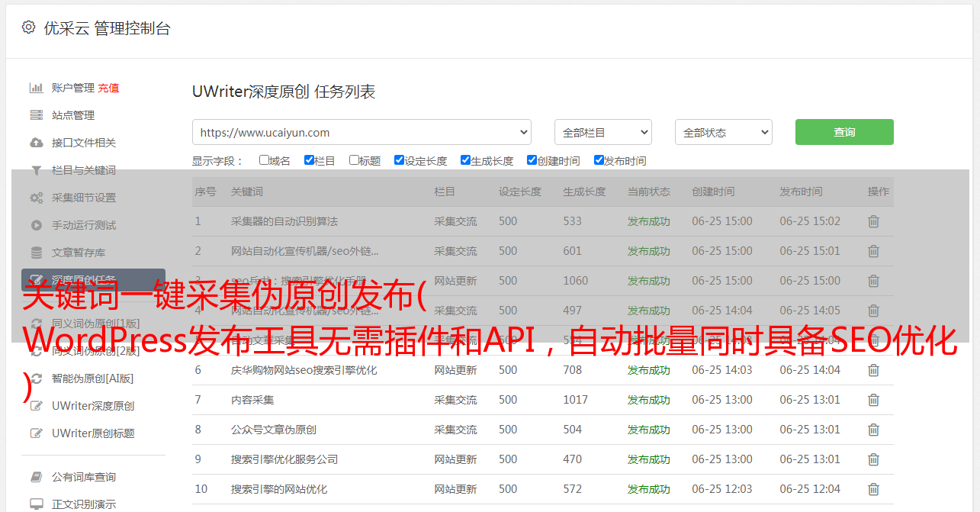Screen dimensions: 980x512
Task: Click trash icon for task with generated length 1060
Action: tap(874, 281)
